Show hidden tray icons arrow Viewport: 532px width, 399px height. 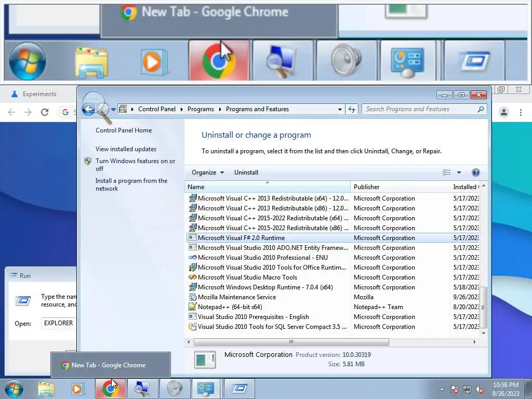point(442,389)
